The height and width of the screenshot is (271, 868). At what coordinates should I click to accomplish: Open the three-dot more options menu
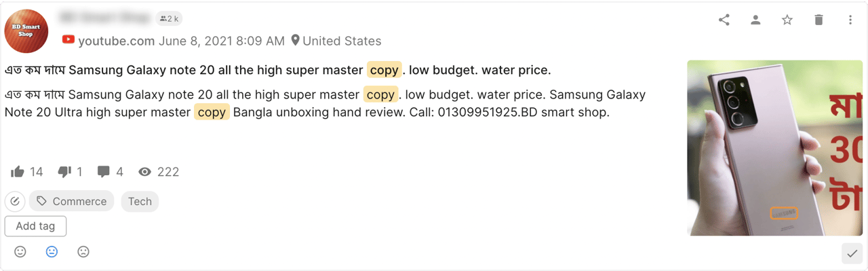850,20
